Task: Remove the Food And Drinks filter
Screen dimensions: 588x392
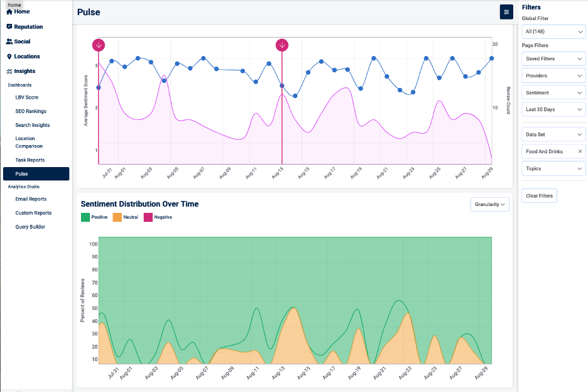Action: 580,151
